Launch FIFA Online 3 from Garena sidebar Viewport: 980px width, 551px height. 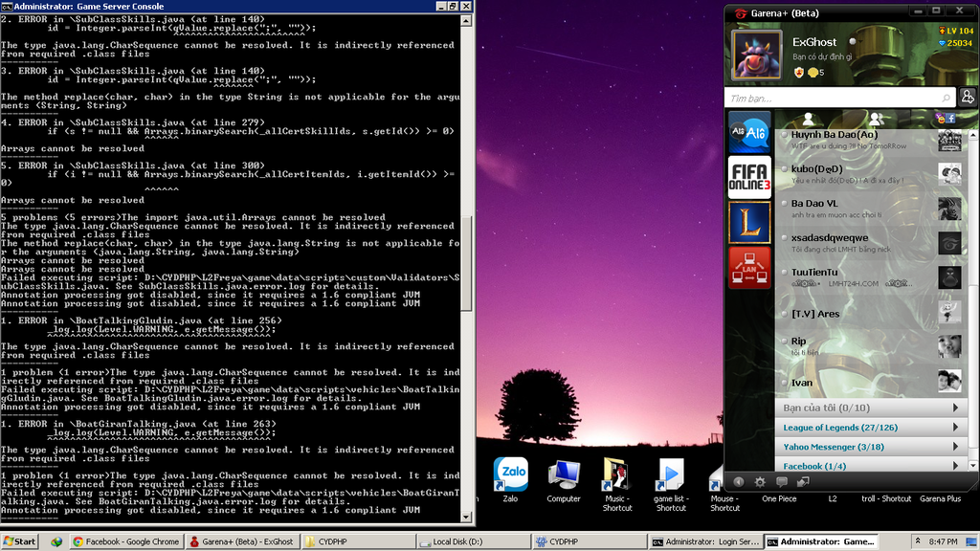749,177
